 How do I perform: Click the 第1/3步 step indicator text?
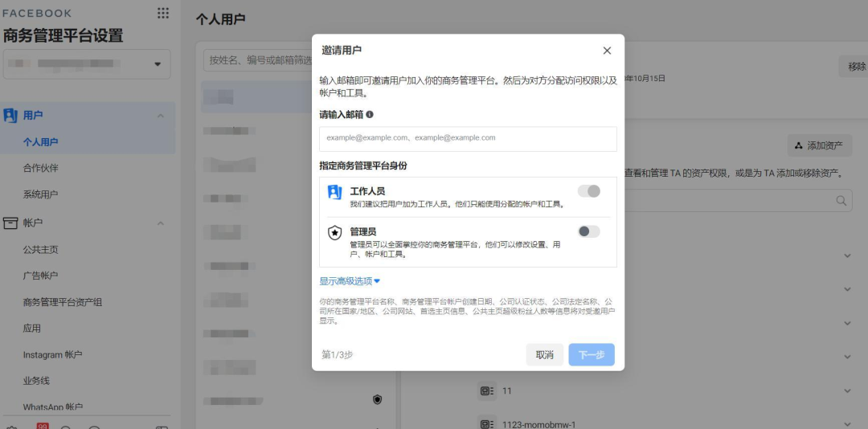(x=337, y=355)
